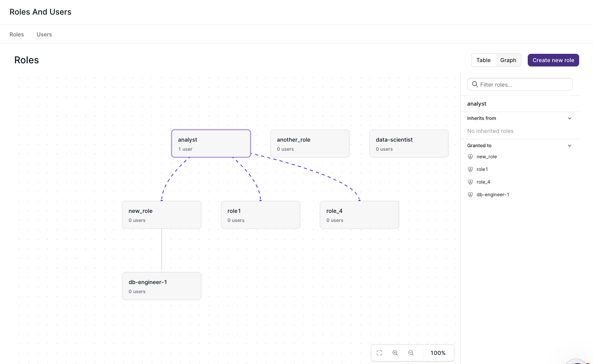Open the Users tab
Viewport: 593px width, 364px height.
click(x=44, y=34)
